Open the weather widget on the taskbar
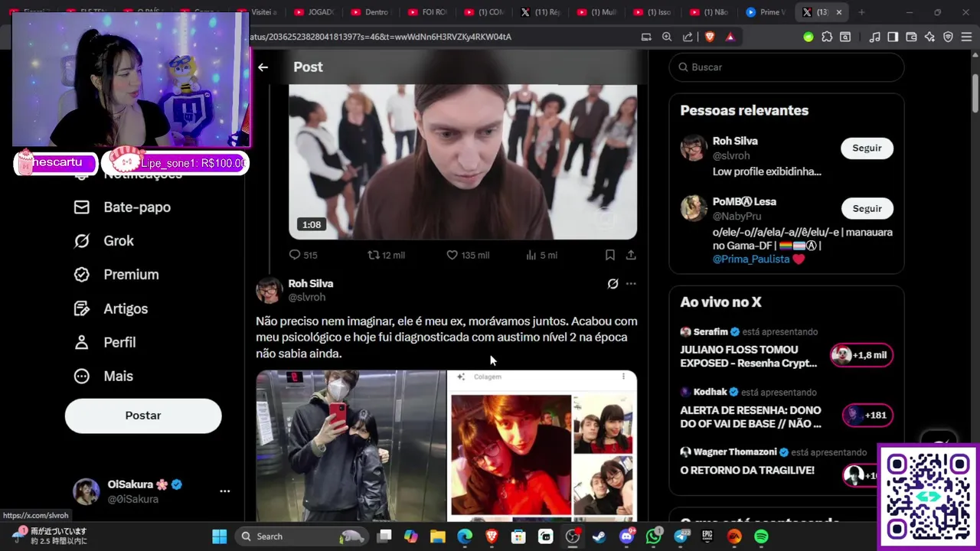 click(x=50, y=536)
